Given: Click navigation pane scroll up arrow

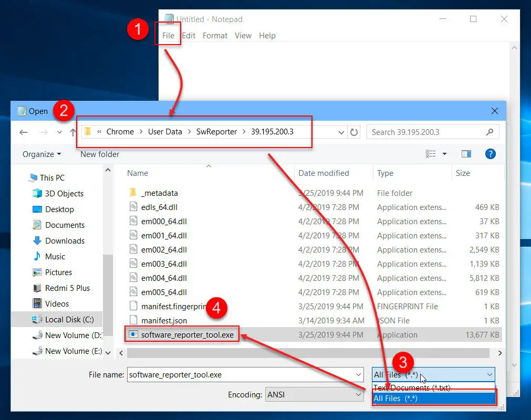Looking at the screenshot, I should [x=108, y=170].
